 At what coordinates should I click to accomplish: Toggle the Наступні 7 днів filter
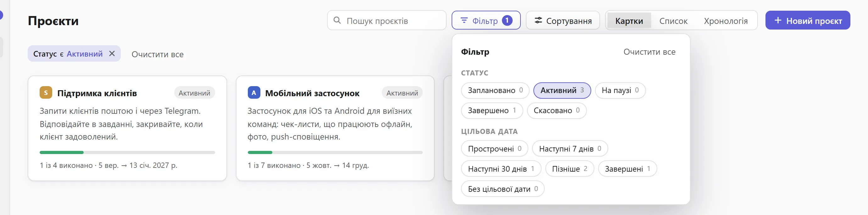tap(570, 149)
